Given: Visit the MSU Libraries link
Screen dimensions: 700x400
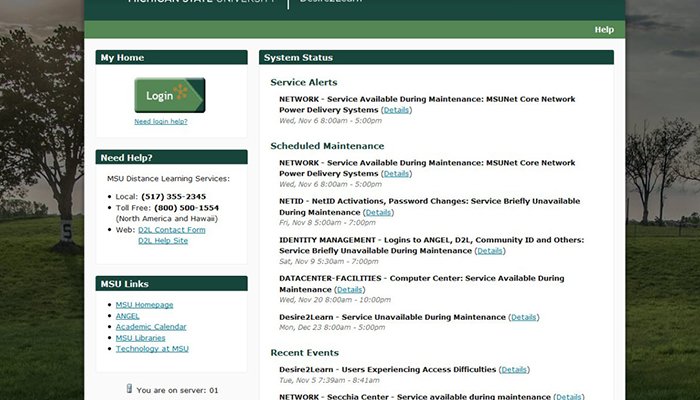Looking at the screenshot, I should [x=141, y=338].
